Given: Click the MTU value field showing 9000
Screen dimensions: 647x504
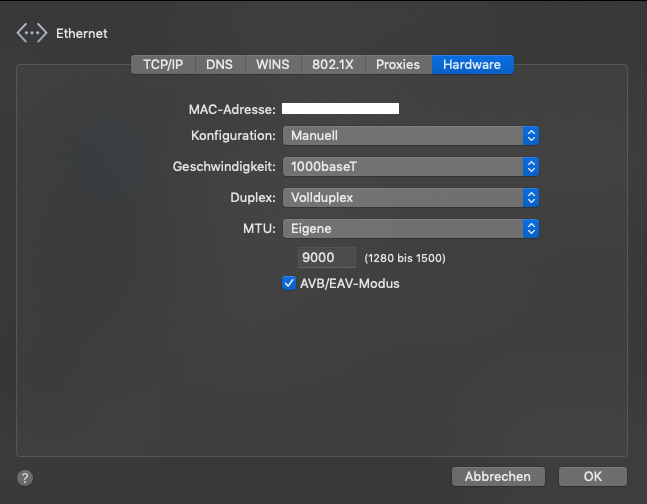Looking at the screenshot, I should click(326, 258).
